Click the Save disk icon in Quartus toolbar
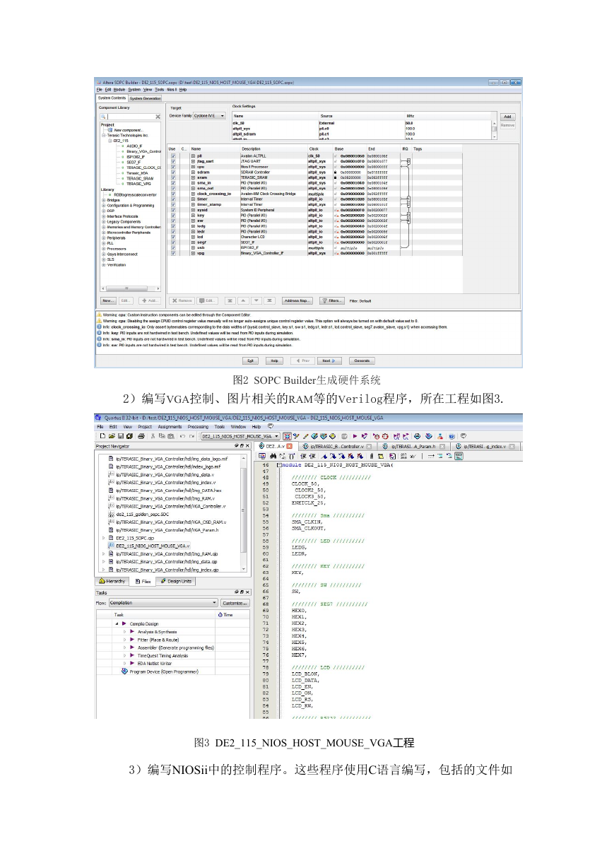Screen dimensions: 614x868 [121, 436]
